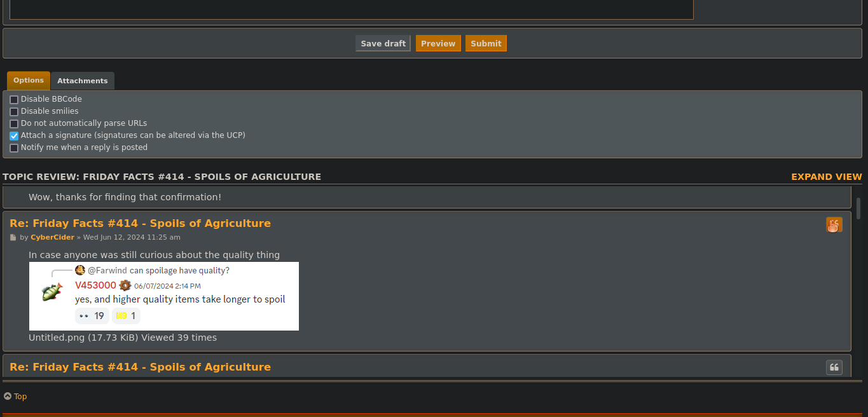Check 'Do not automatically parse URLs'
This screenshot has width=868, height=417.
[x=14, y=124]
